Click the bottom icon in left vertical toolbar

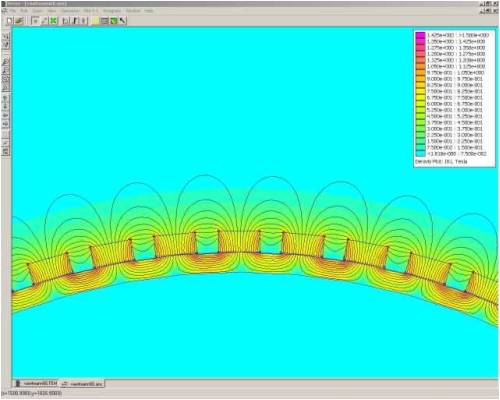pyautogui.click(x=6, y=152)
